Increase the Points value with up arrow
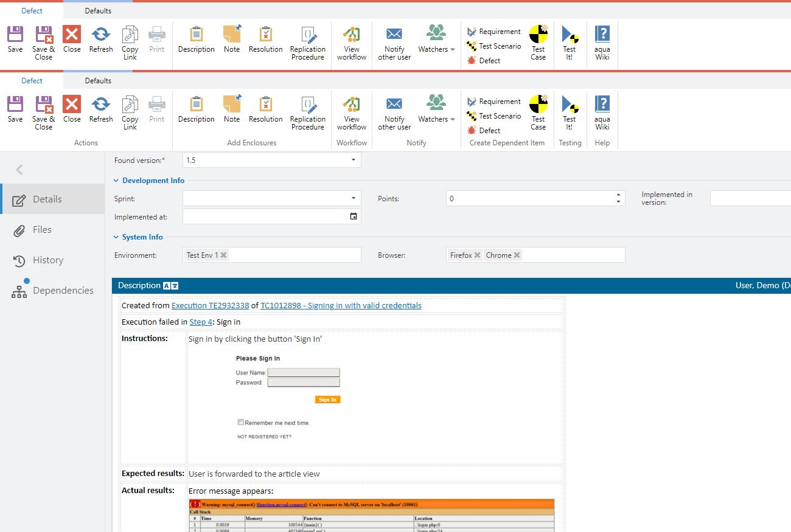The height and width of the screenshot is (532, 791). click(619, 195)
